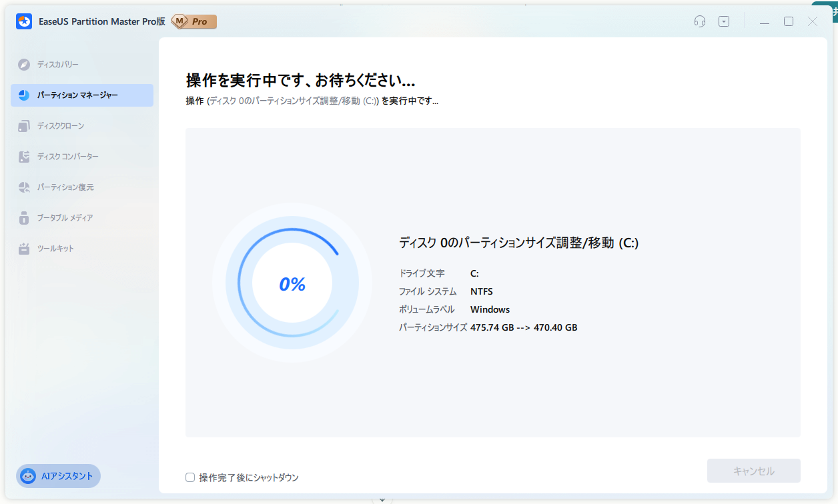Click the ディスカバリー compass icon
The height and width of the screenshot is (504, 838).
[24, 65]
